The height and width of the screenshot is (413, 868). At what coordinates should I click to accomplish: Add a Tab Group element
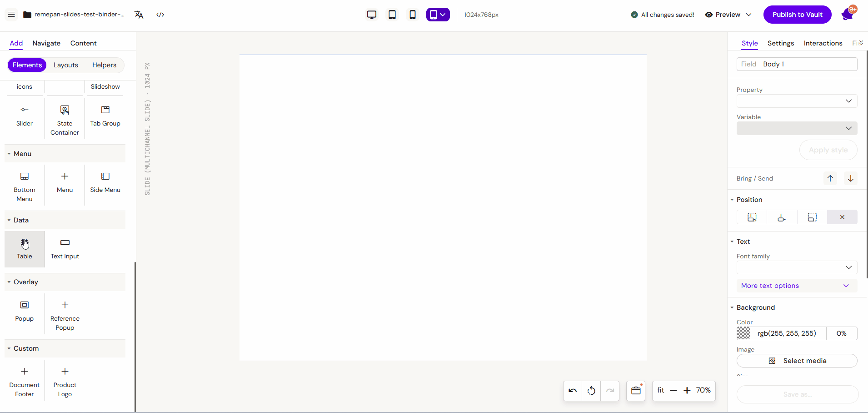[x=105, y=117]
